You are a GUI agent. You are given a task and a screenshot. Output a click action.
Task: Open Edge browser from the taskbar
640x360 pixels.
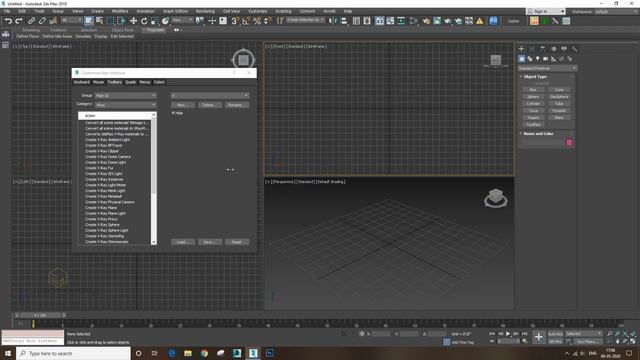pyautogui.click(x=171, y=353)
